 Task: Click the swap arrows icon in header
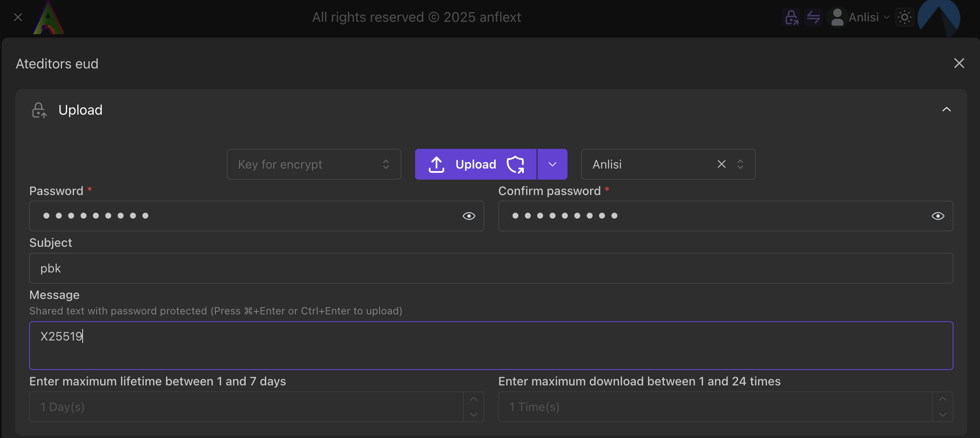coord(813,18)
